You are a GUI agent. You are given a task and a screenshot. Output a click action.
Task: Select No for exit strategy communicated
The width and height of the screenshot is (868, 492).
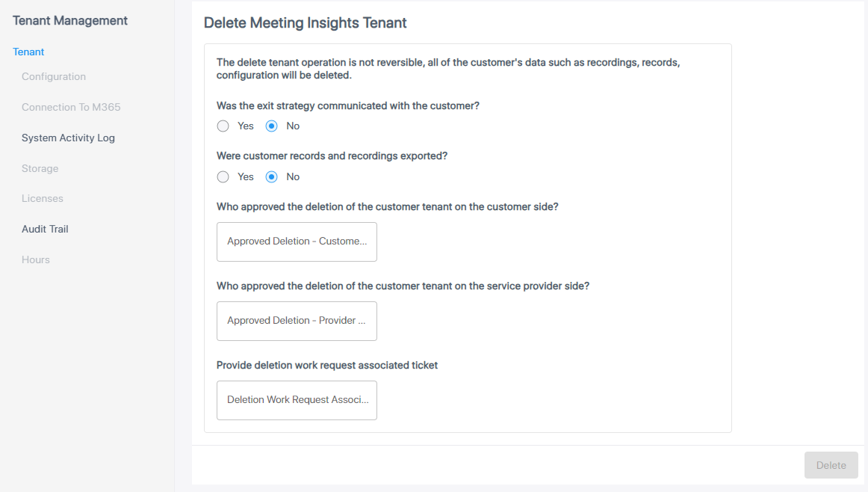272,126
